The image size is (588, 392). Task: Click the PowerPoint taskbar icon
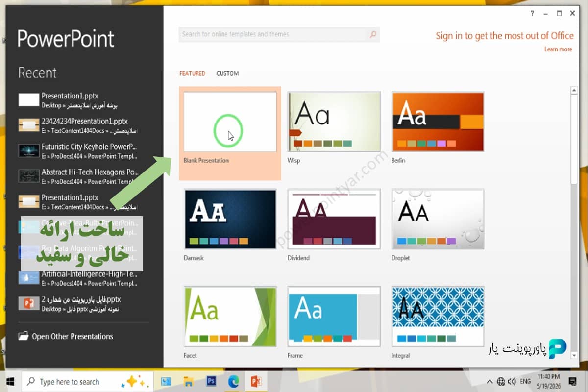pyautogui.click(x=255, y=381)
